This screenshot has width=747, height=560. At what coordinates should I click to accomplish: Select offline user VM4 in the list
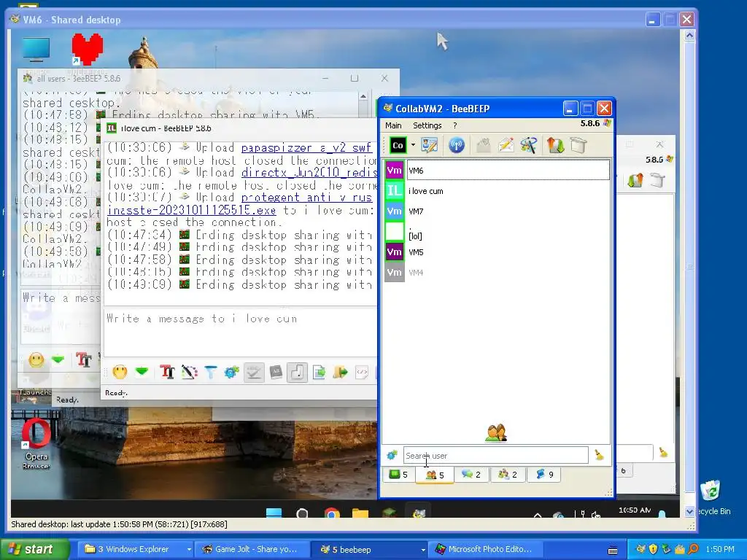(497, 273)
